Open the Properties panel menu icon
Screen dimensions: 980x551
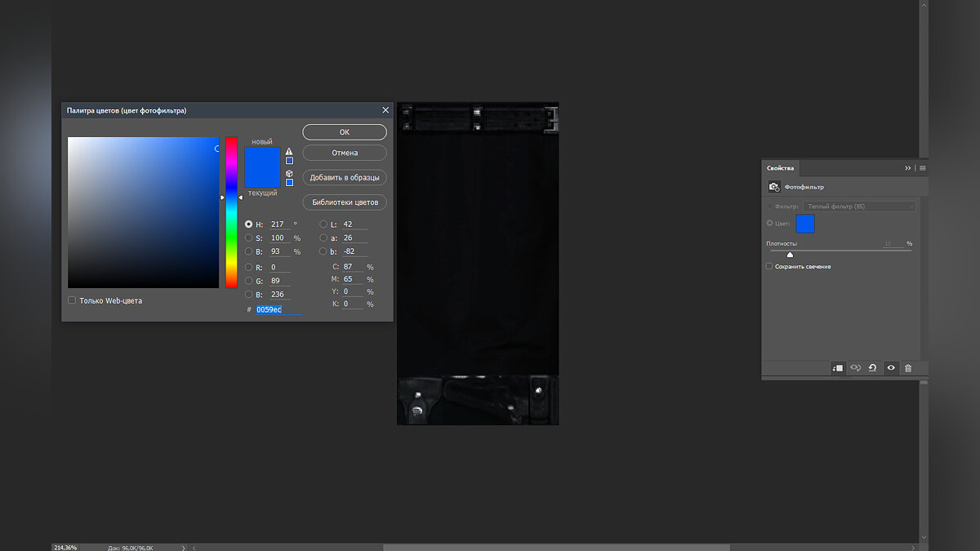click(923, 168)
